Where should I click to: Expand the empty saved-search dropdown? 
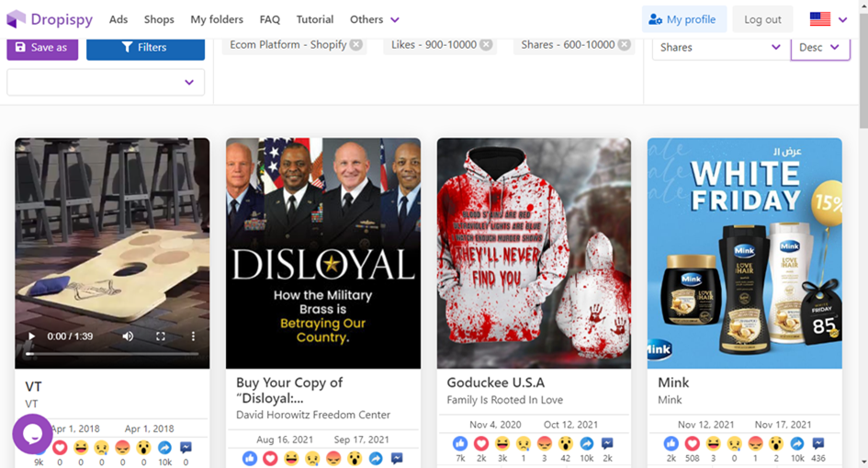click(x=106, y=82)
